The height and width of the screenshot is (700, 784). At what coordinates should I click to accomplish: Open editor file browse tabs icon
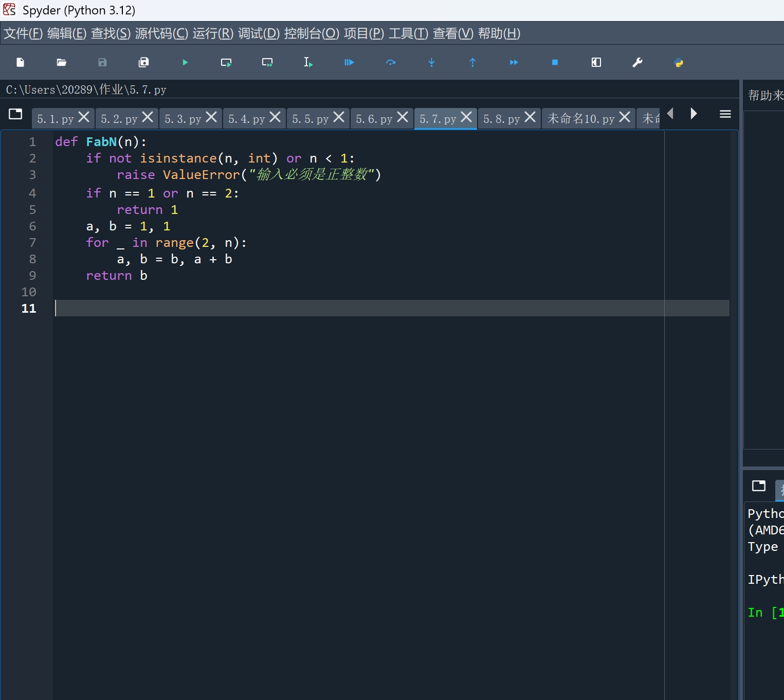tap(15, 114)
